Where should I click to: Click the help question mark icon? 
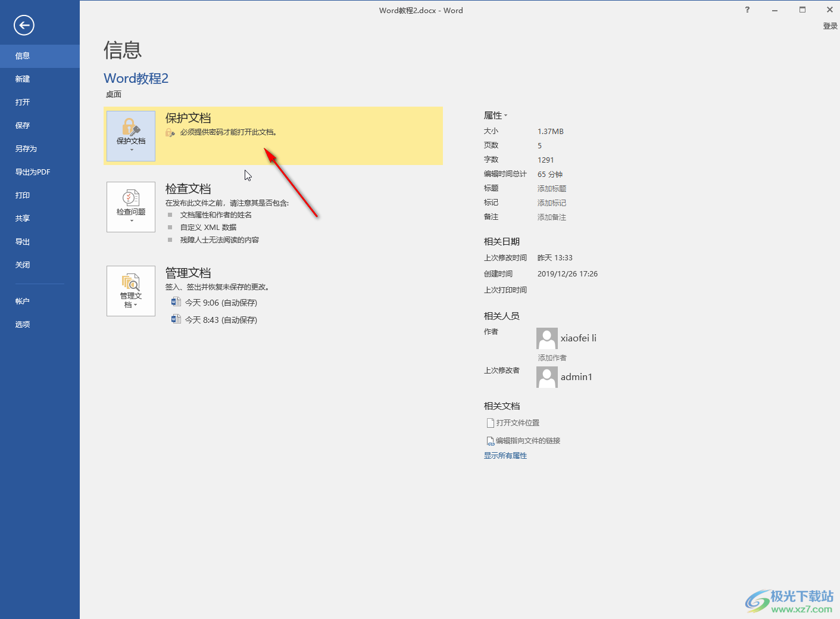pos(747,10)
